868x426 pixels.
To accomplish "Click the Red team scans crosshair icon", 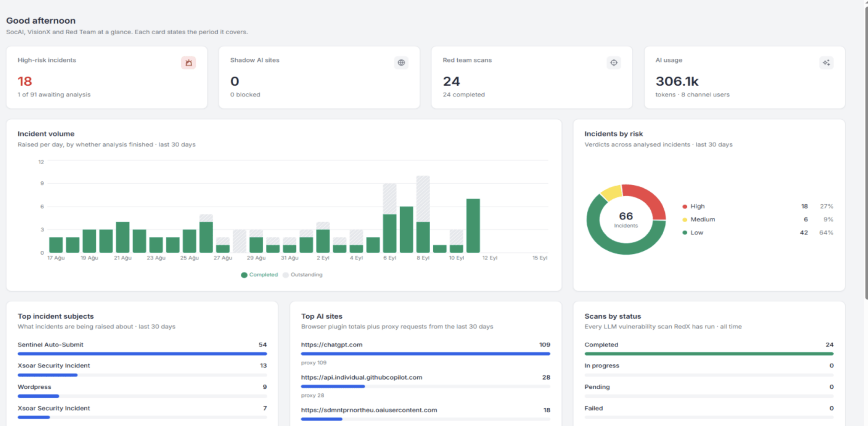I will point(614,63).
